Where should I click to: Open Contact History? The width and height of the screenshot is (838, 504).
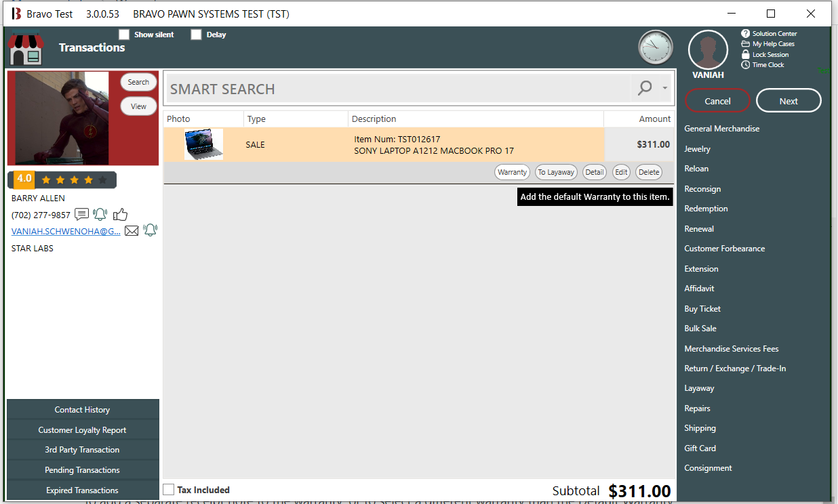point(83,410)
